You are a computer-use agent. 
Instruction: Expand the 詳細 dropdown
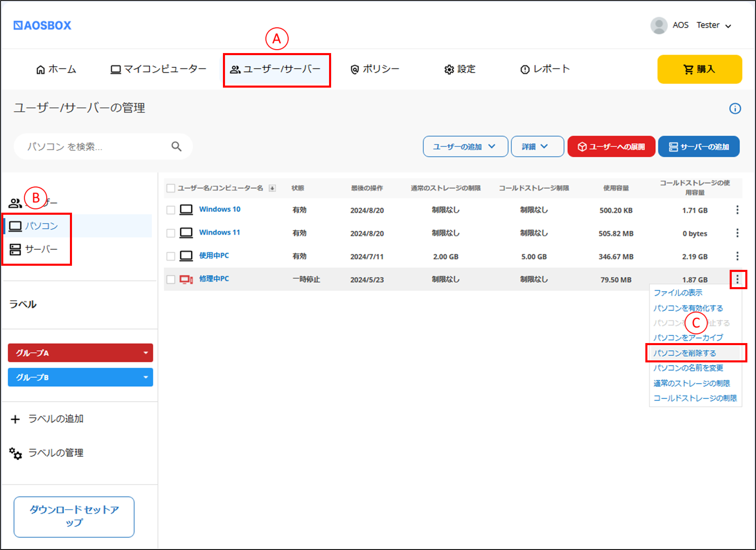point(537,146)
